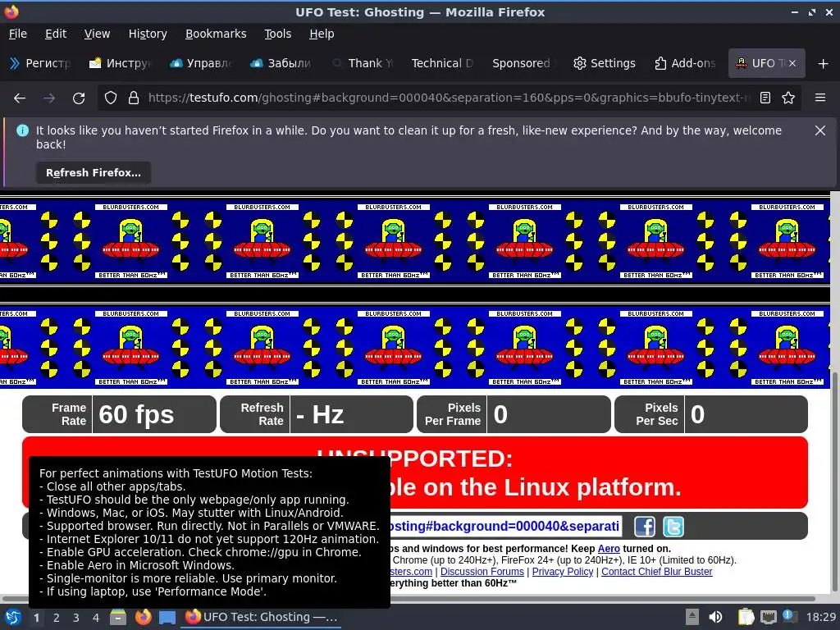Switch to virtual desktop 4

(x=96, y=618)
